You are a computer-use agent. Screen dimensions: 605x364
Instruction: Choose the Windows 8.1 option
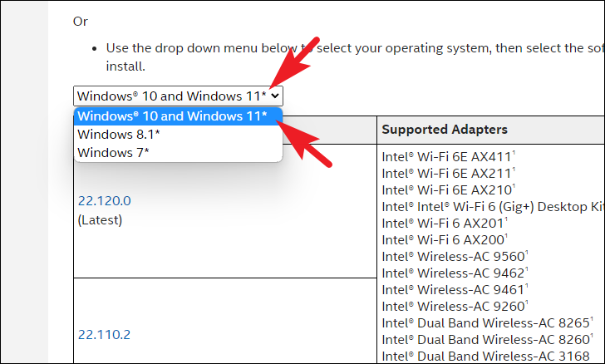coord(119,134)
